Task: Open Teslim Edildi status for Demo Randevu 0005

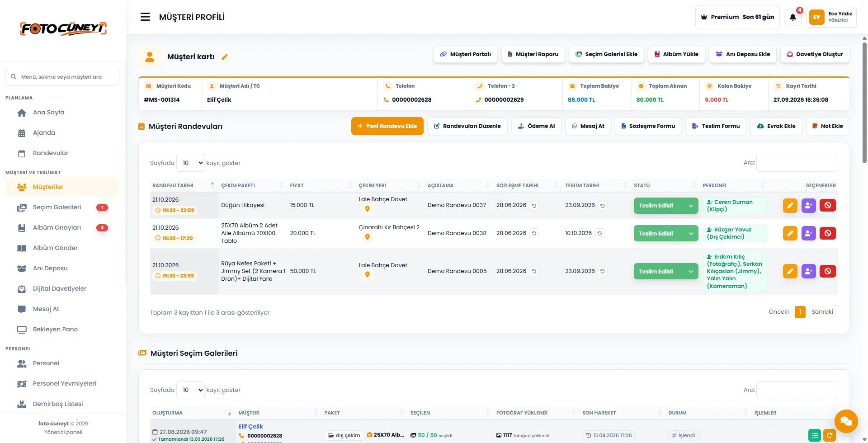Action: point(666,271)
